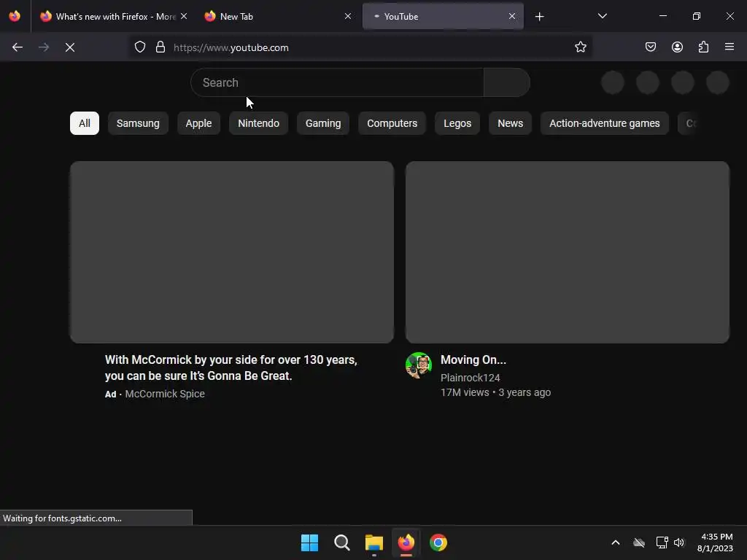Close the What's new with Firefox tab
747x560 pixels.
pyautogui.click(x=184, y=16)
